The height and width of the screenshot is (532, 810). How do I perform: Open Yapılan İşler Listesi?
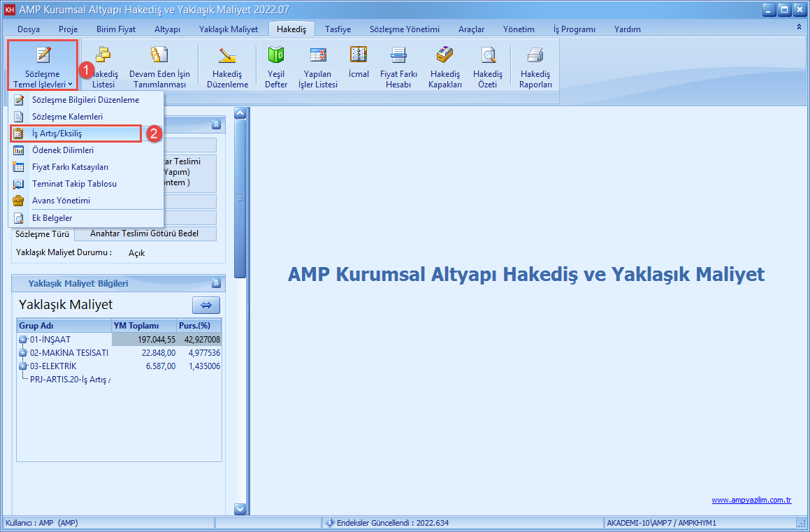click(x=318, y=67)
